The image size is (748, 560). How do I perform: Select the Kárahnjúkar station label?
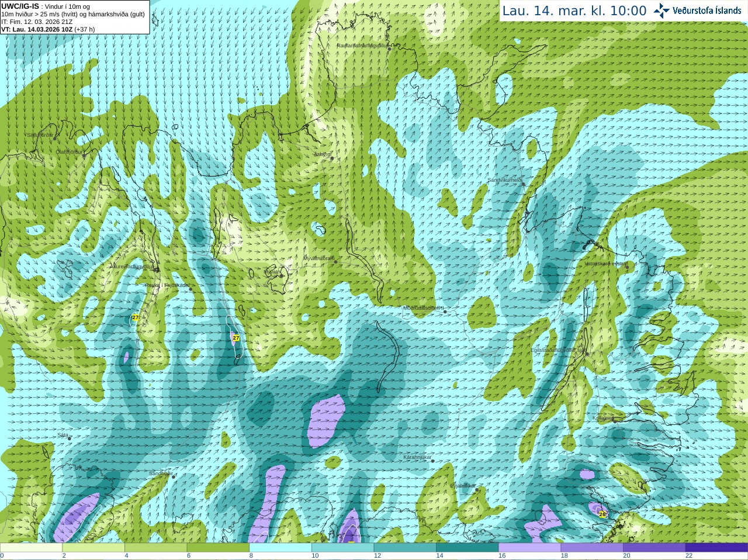click(x=417, y=457)
